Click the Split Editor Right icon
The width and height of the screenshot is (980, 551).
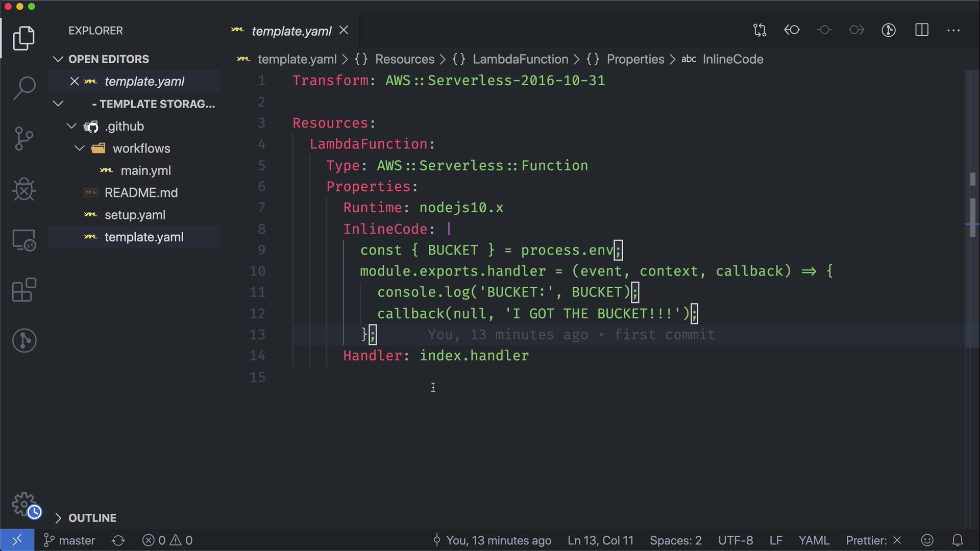click(x=922, y=30)
